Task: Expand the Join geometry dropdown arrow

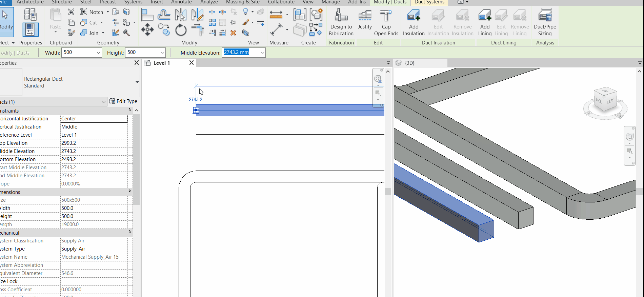Action: coord(103,33)
